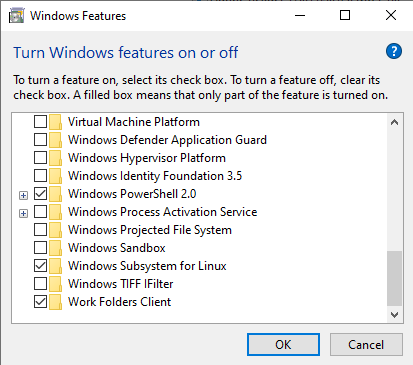
Task: Select the folder icon for Windows PowerShell 2.0
Action: coord(55,194)
